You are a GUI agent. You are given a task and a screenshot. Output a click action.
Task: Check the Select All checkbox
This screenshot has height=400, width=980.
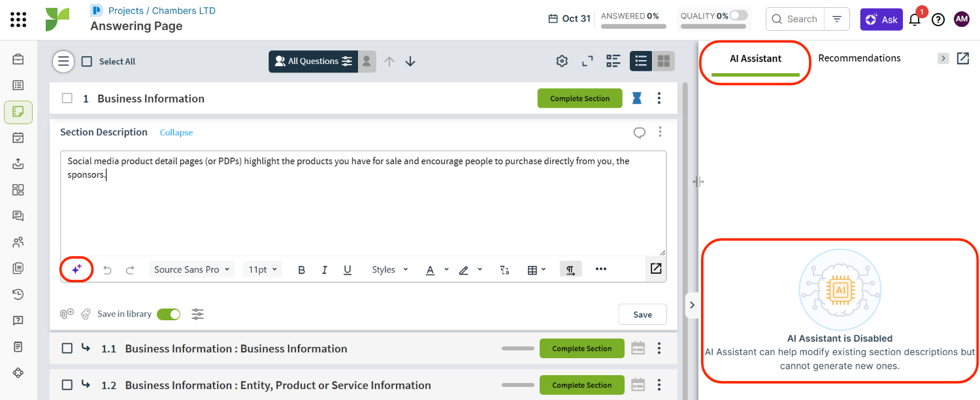[x=87, y=61]
